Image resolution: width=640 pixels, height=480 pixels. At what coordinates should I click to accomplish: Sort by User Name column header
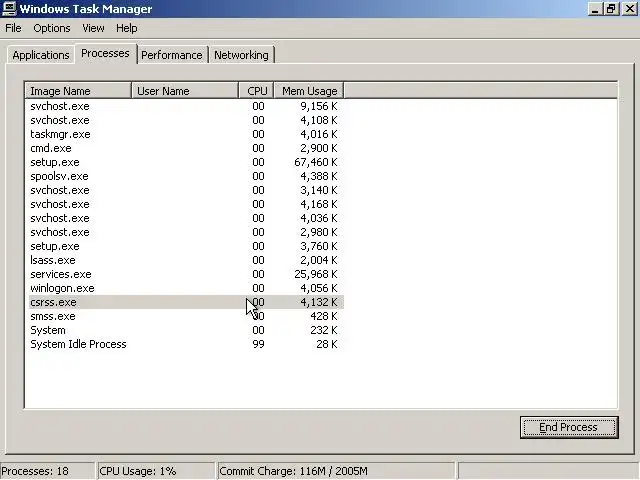point(185,91)
